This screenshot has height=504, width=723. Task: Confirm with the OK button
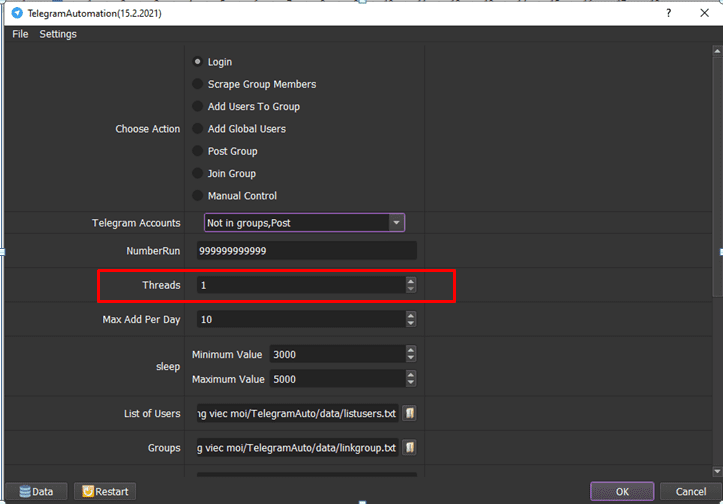point(622,492)
